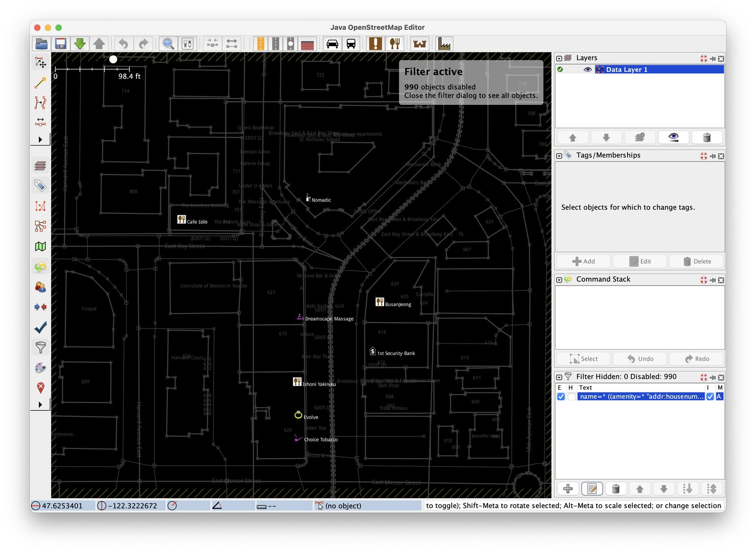Save data with the floppy disk icon
Viewport: 756px width, 552px height.
click(x=61, y=44)
